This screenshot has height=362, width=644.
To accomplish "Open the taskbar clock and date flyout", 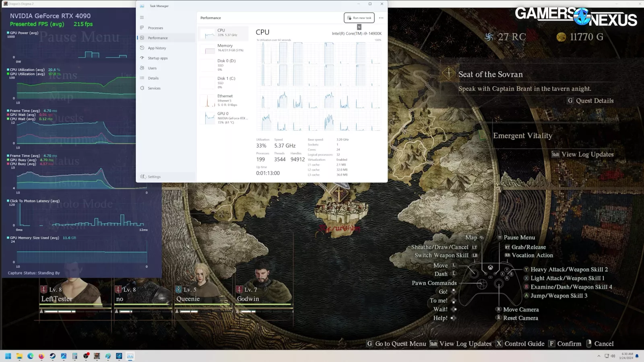I will tap(627, 356).
